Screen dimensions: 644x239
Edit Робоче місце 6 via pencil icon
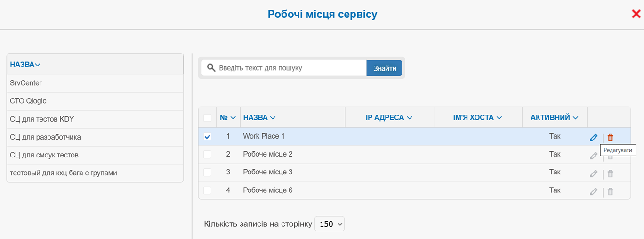coord(594,191)
